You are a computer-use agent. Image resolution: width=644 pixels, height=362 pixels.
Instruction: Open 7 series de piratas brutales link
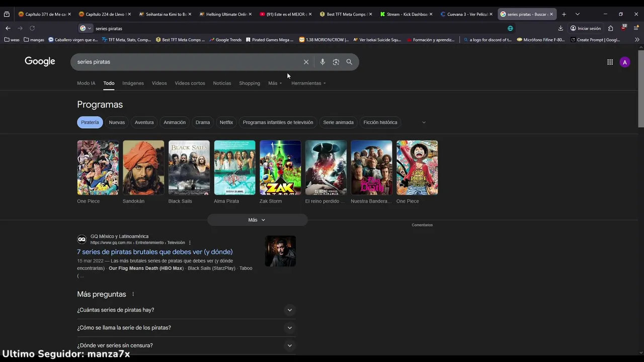coord(155,252)
